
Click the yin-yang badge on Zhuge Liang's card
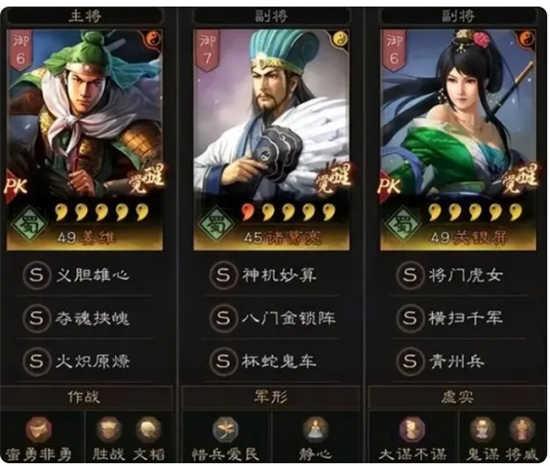(x=340, y=39)
